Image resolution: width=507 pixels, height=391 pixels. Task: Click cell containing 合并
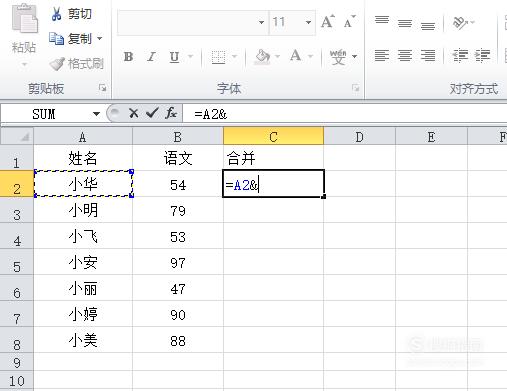point(273,158)
